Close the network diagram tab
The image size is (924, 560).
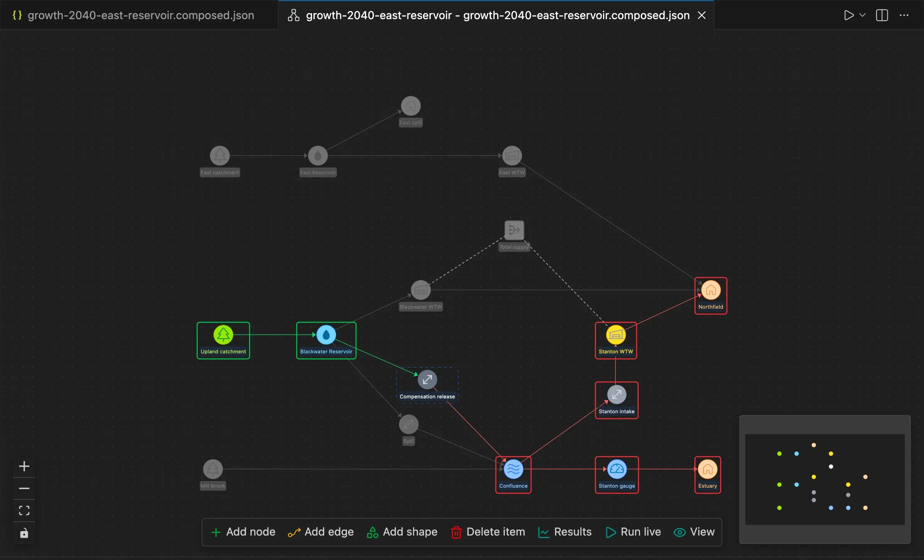(x=702, y=15)
